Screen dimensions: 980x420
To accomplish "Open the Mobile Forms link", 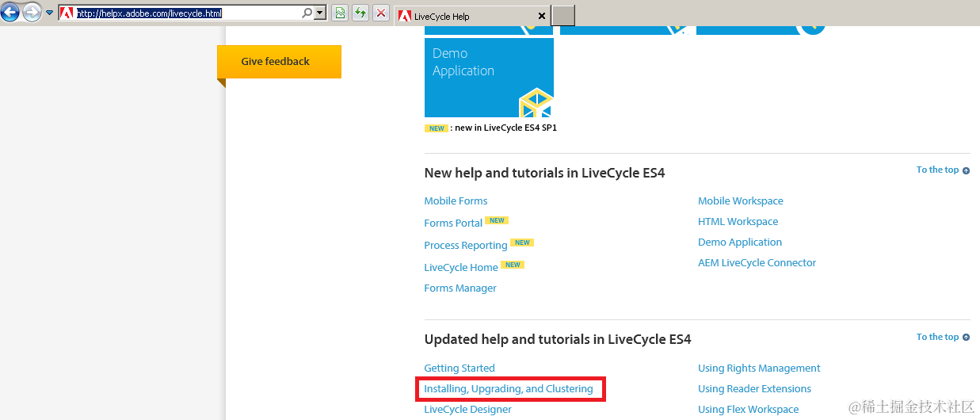I will [x=456, y=201].
